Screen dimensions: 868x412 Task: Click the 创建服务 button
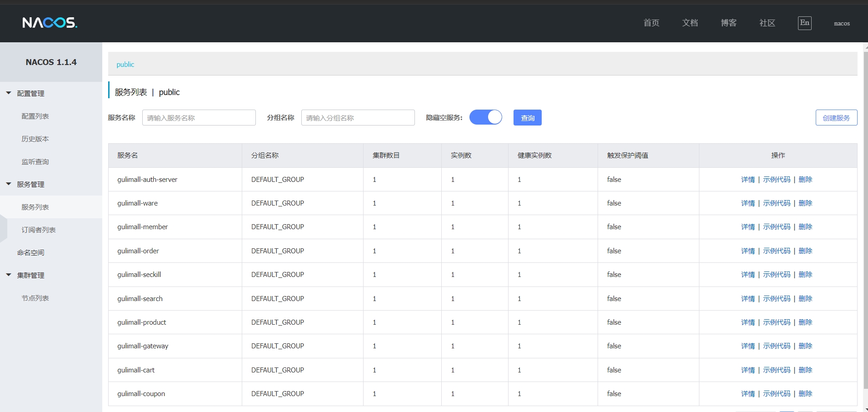coord(837,118)
